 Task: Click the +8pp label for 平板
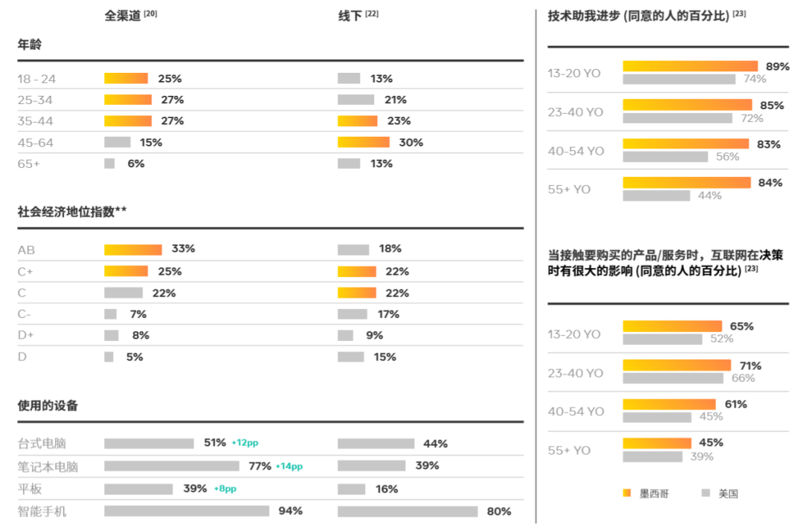[225, 489]
